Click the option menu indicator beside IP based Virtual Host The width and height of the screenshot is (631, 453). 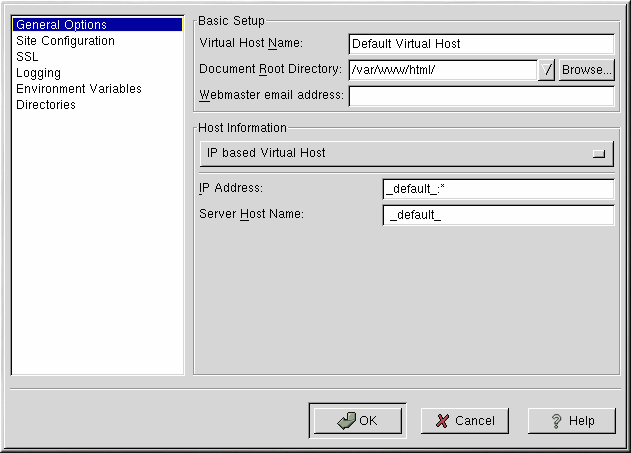[599, 153]
